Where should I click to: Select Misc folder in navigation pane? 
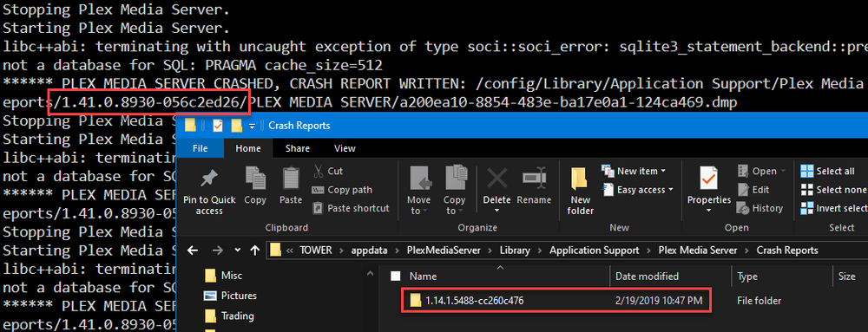pos(224,275)
